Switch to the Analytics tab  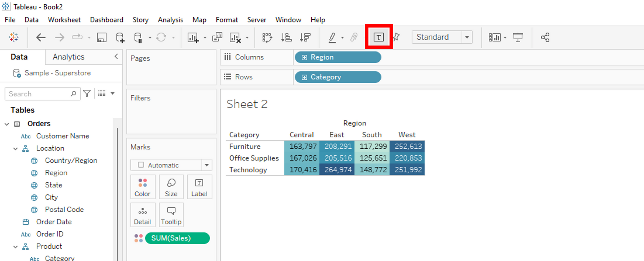(69, 57)
